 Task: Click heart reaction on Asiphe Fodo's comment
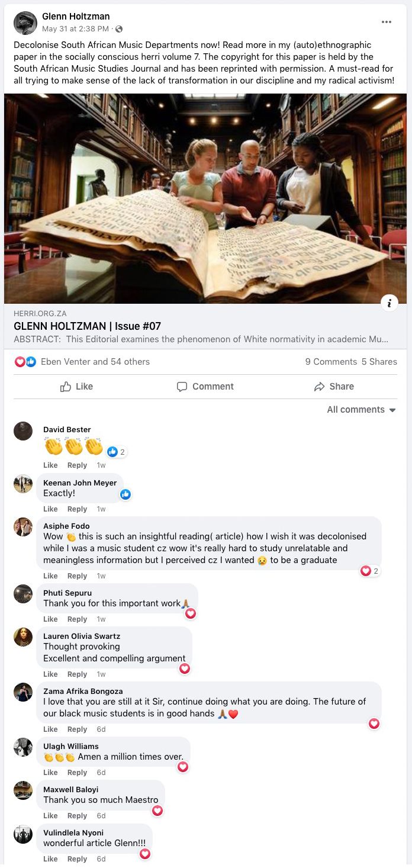point(366,571)
